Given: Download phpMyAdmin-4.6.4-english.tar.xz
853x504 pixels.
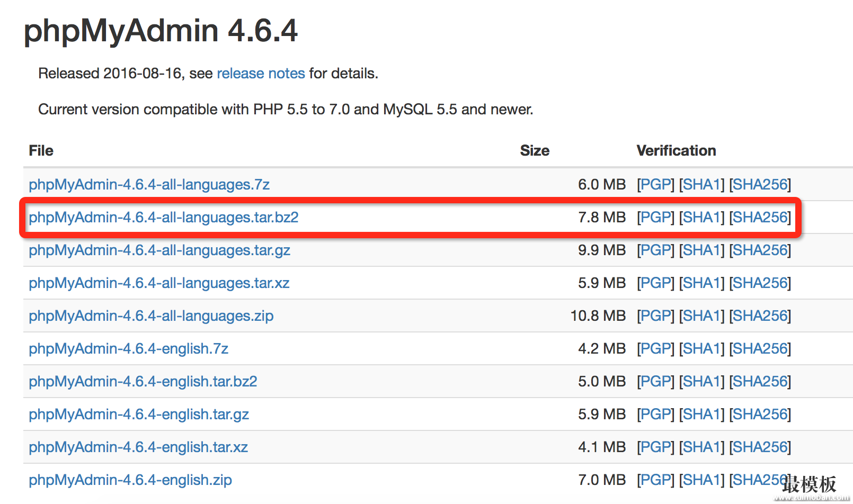Looking at the screenshot, I should [138, 447].
